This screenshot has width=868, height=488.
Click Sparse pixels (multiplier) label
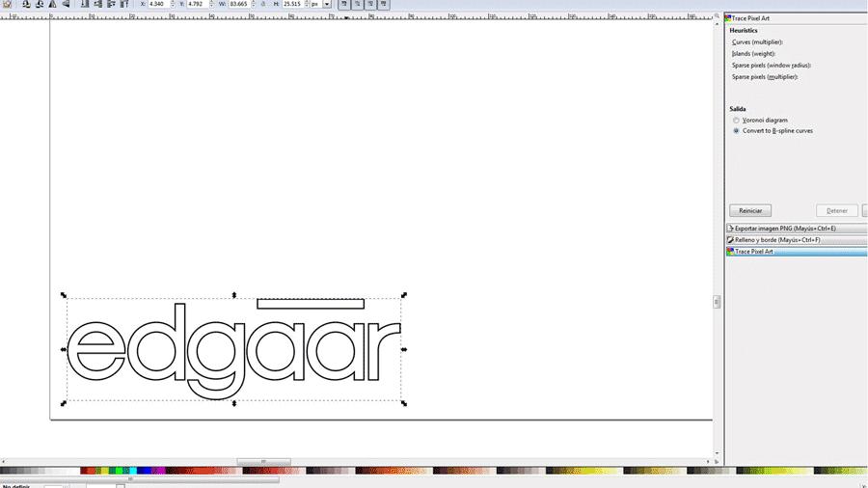[x=765, y=77]
